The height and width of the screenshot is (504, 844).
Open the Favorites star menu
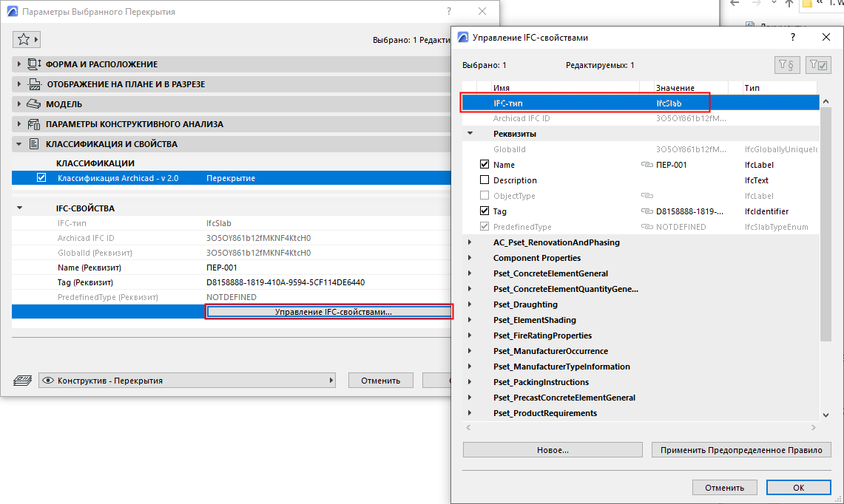tap(27, 39)
